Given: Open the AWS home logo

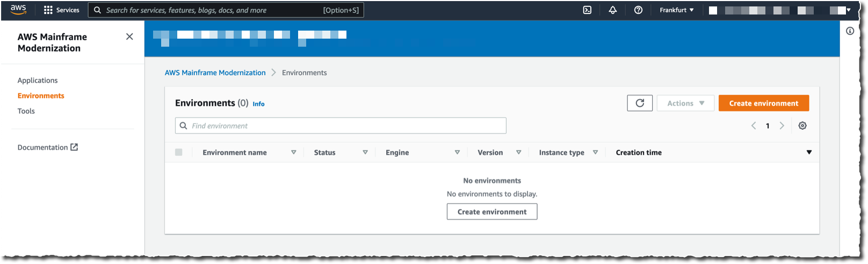Looking at the screenshot, I should [x=18, y=10].
